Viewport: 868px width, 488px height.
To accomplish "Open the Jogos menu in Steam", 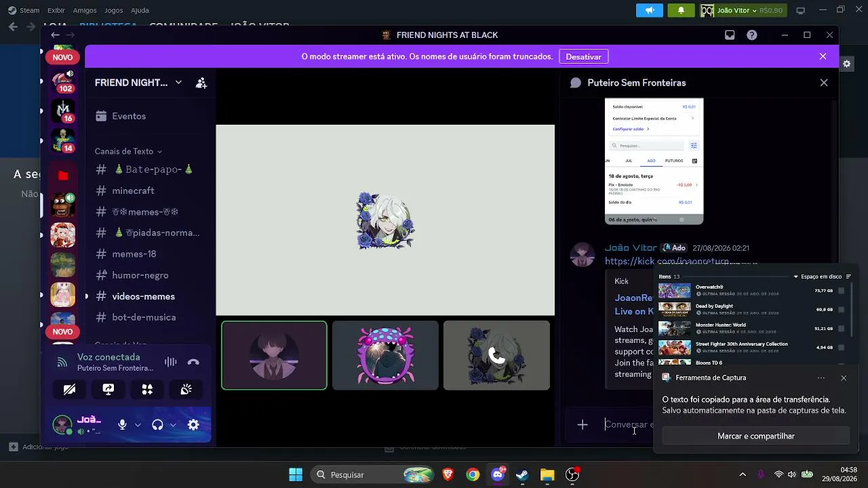I will coord(114,10).
